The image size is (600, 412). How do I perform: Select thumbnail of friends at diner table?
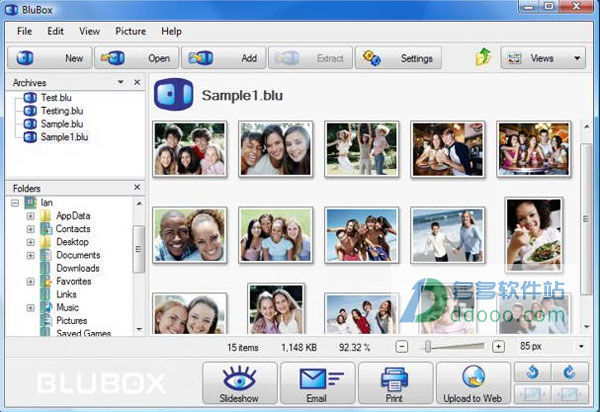(x=534, y=149)
